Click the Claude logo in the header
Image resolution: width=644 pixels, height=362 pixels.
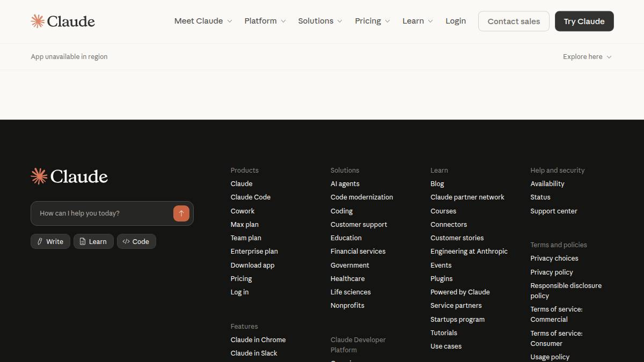63,21
